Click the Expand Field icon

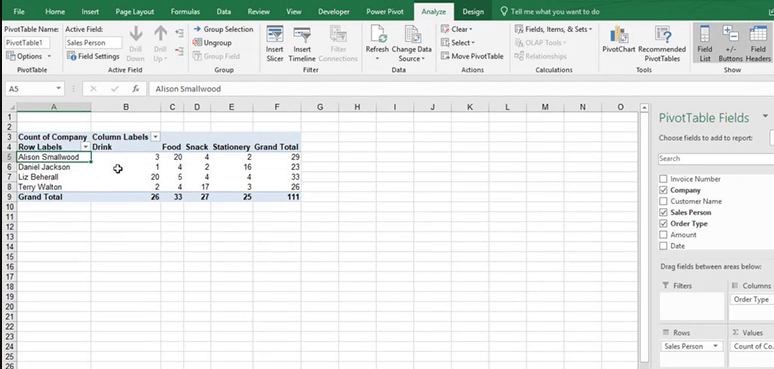tap(179, 33)
